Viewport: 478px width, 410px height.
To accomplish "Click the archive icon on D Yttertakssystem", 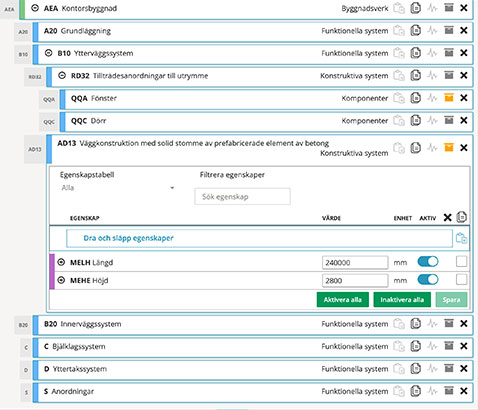I will tap(449, 368).
